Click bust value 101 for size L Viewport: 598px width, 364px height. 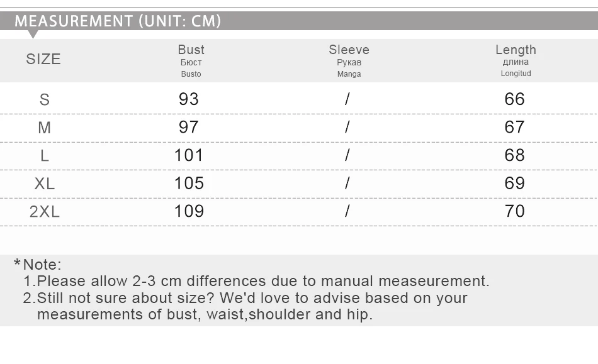point(189,155)
